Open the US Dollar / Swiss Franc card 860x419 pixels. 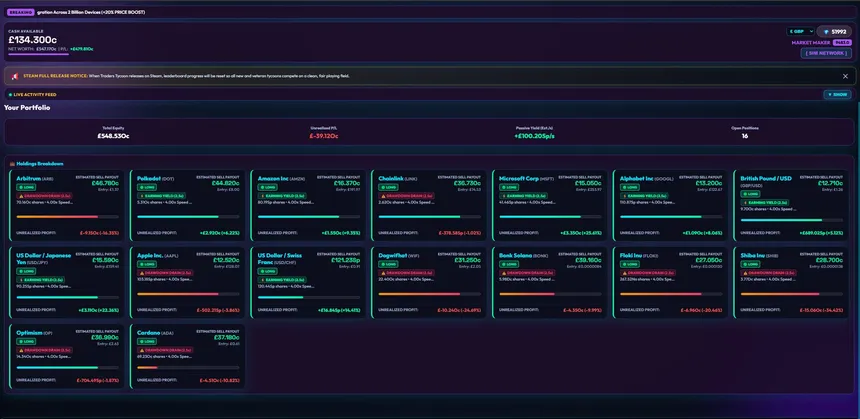(x=308, y=282)
